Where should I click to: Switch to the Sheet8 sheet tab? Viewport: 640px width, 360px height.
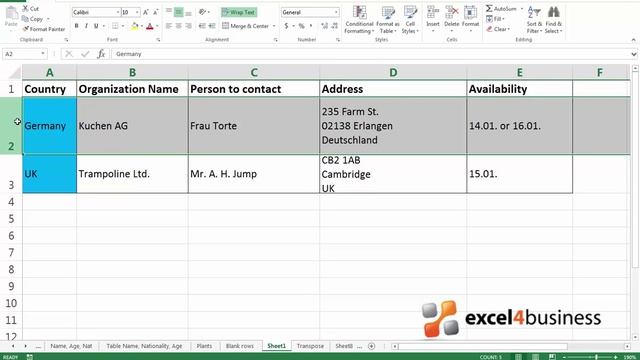[344, 346]
